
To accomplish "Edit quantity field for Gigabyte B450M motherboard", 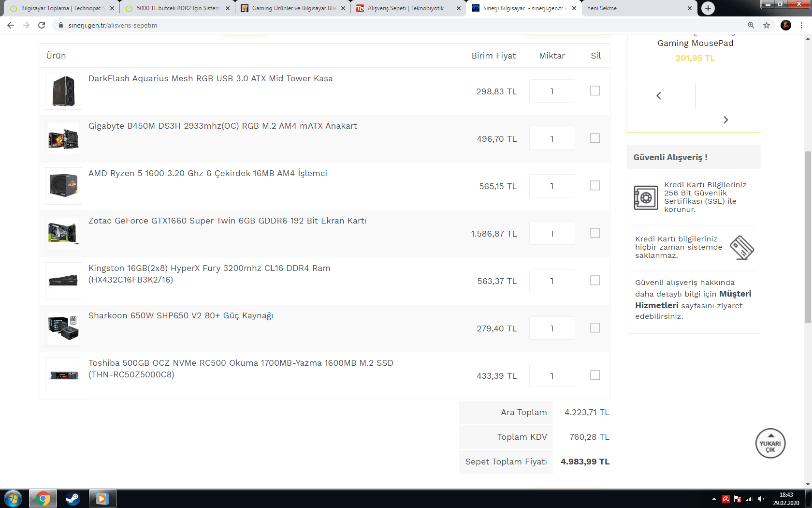I will coord(552,138).
